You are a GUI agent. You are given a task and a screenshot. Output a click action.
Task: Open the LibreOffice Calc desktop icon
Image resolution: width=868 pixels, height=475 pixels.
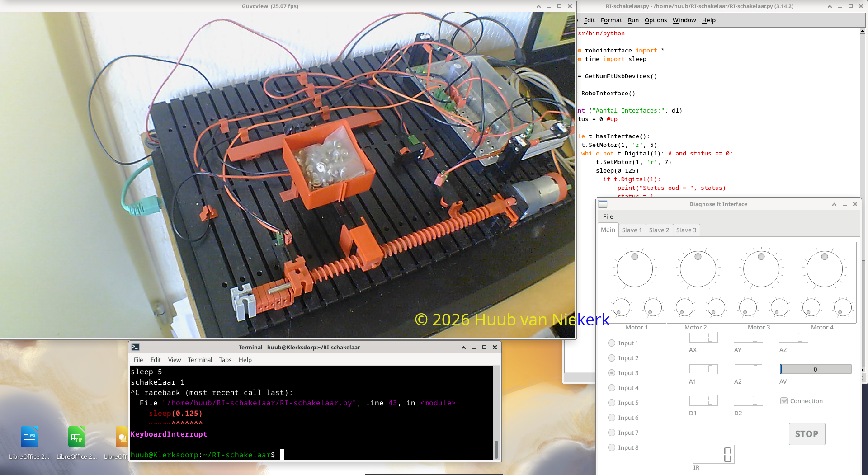(x=77, y=437)
